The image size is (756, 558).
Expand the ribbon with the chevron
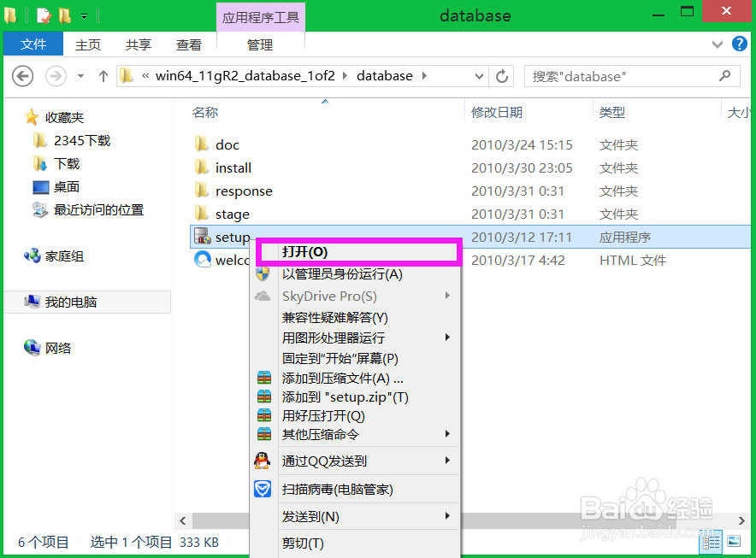[718, 44]
